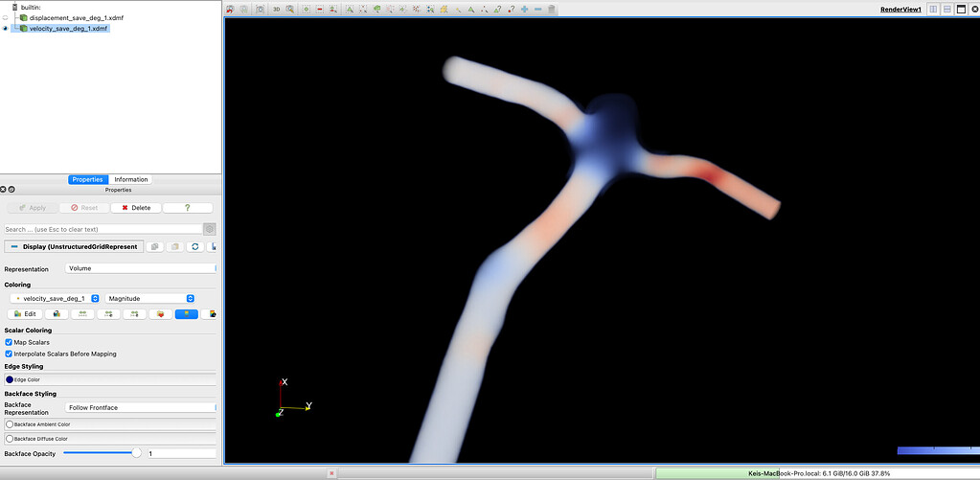Close the Properties dock panel
Image resolution: width=980 pixels, height=480 pixels.
[x=3, y=190]
